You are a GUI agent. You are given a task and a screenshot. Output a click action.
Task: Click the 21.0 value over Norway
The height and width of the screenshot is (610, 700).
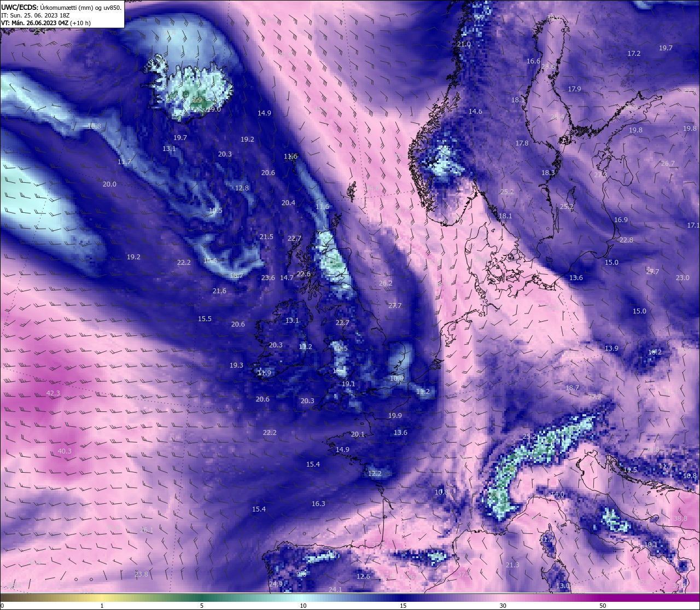(x=464, y=44)
